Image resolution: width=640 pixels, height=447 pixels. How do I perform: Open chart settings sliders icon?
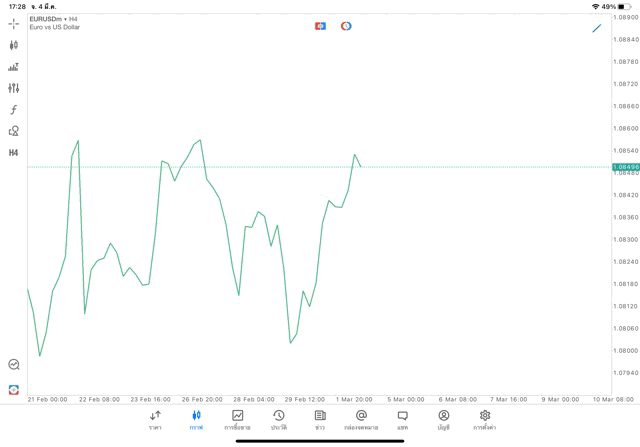point(13,88)
